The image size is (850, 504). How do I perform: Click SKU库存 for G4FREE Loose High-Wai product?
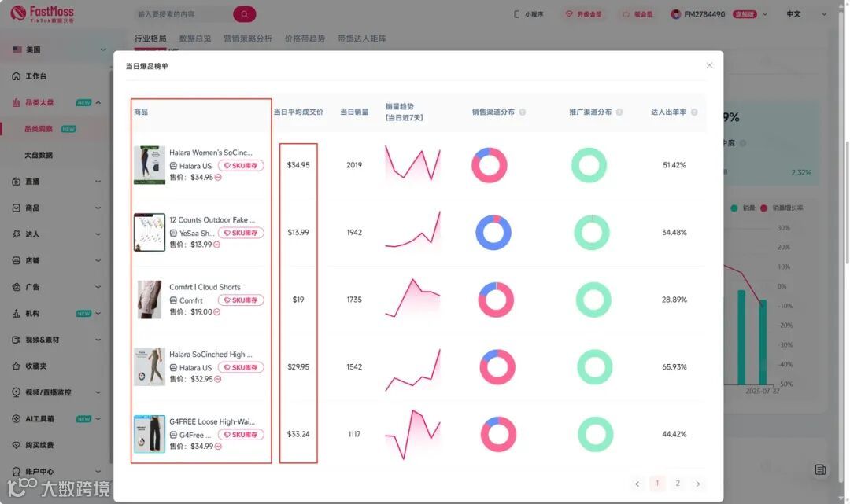click(241, 435)
